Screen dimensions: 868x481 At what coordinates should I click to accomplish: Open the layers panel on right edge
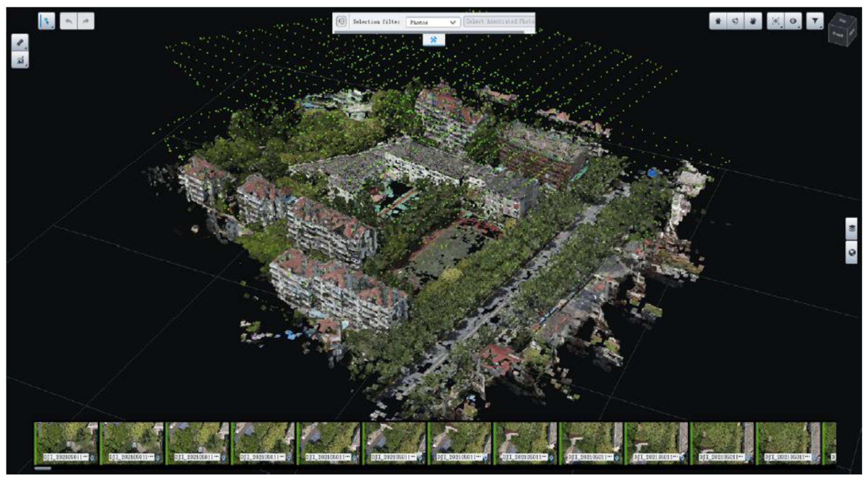tap(852, 228)
